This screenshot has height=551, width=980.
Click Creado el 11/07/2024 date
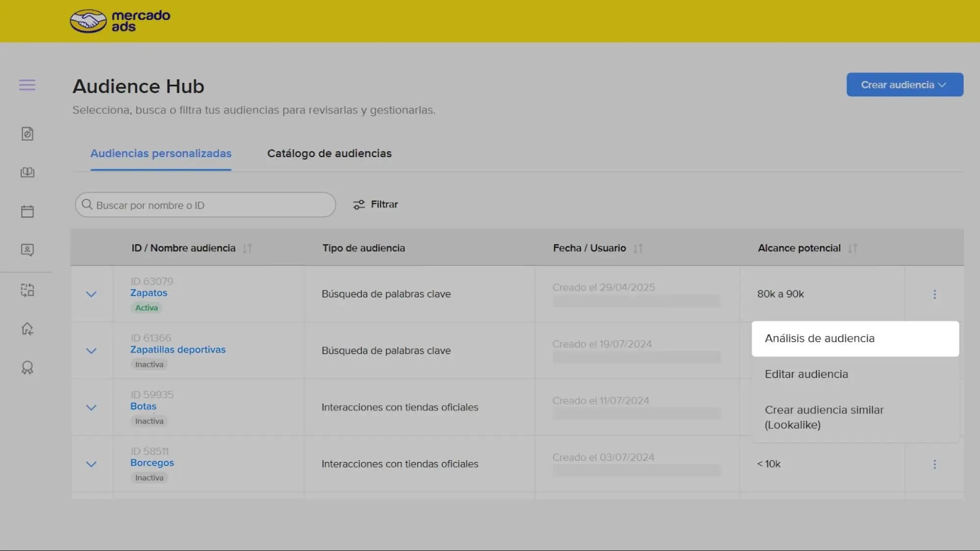pyautogui.click(x=601, y=401)
